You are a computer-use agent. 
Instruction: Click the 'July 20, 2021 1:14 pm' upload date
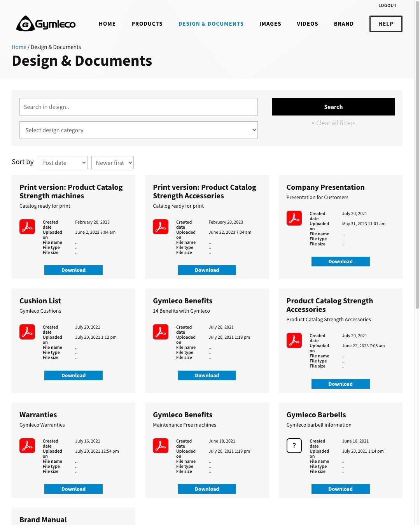363,451
